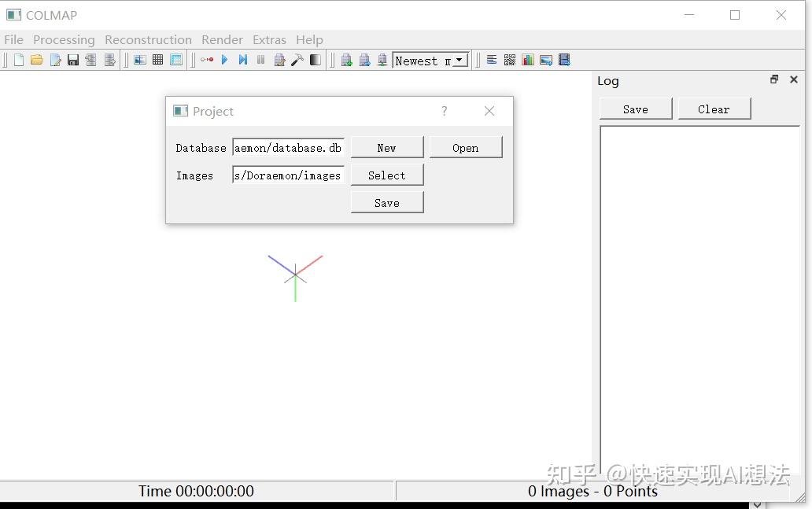Open the Newest model selector dropdown

(x=460, y=59)
